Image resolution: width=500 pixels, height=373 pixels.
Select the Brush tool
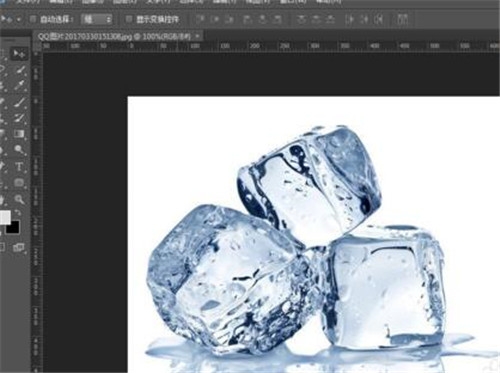pos(19,102)
